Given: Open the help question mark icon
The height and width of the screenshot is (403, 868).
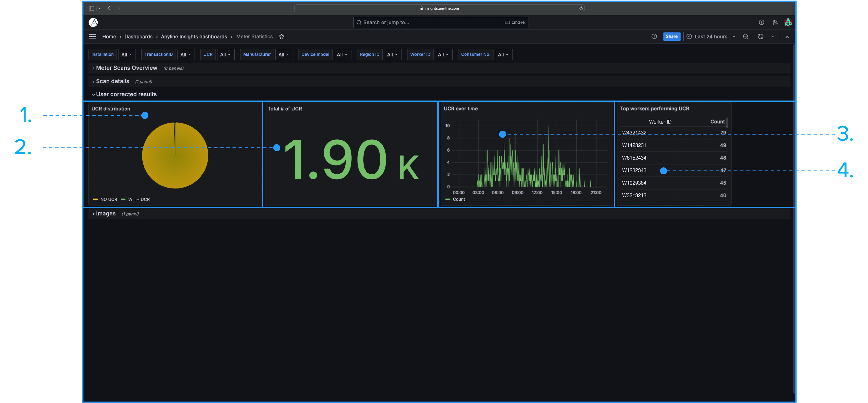Looking at the screenshot, I should (761, 22).
